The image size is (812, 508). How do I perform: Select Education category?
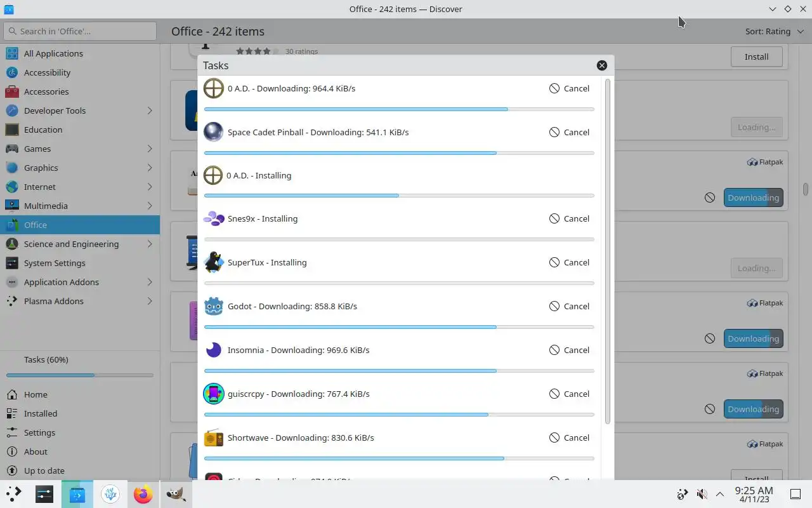pos(80,130)
